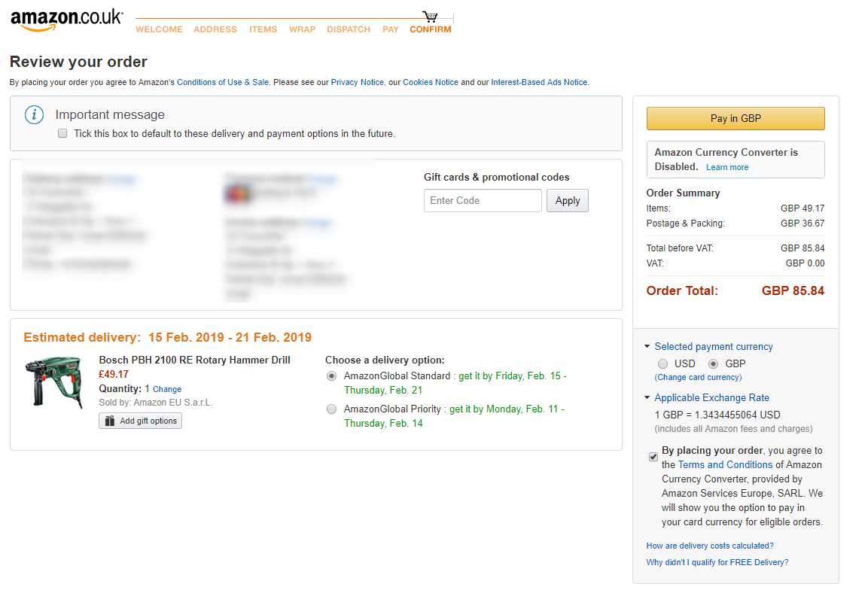Select AmazonGlobal Priority delivery option

pos(332,409)
